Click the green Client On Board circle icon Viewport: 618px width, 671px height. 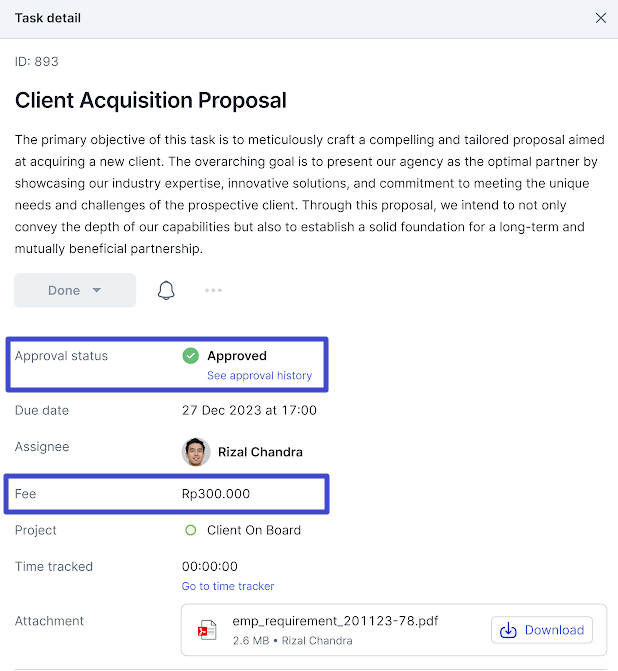pyautogui.click(x=190, y=530)
